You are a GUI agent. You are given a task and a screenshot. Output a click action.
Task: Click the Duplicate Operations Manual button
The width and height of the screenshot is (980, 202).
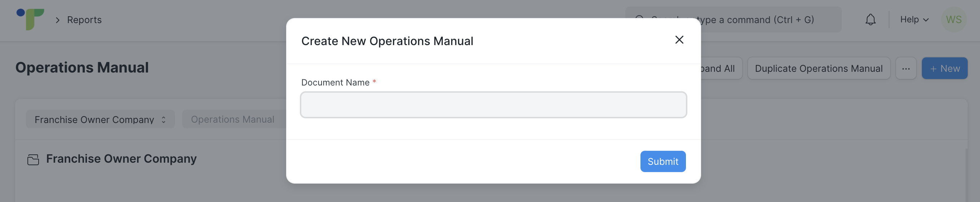pyautogui.click(x=819, y=69)
